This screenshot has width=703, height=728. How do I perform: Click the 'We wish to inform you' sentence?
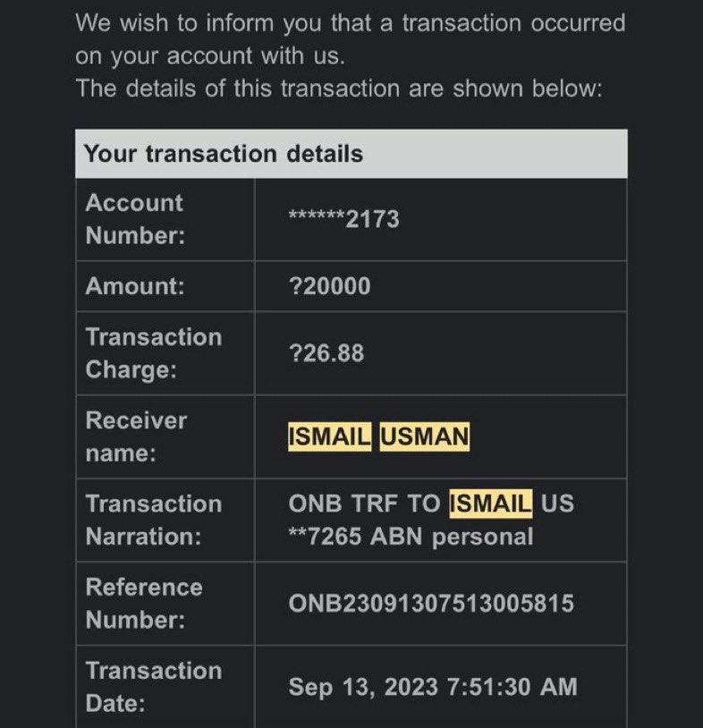point(351,39)
